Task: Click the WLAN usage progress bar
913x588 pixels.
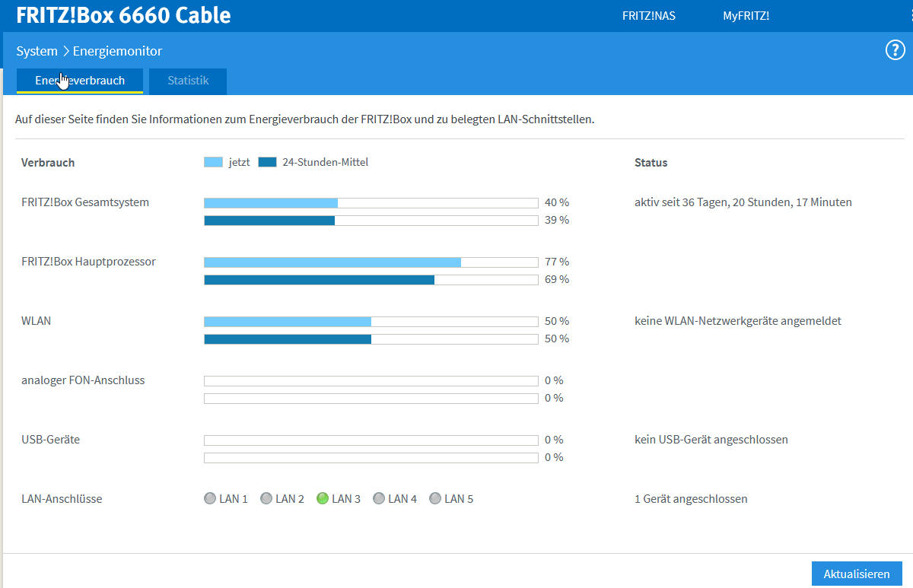Action: (371, 321)
